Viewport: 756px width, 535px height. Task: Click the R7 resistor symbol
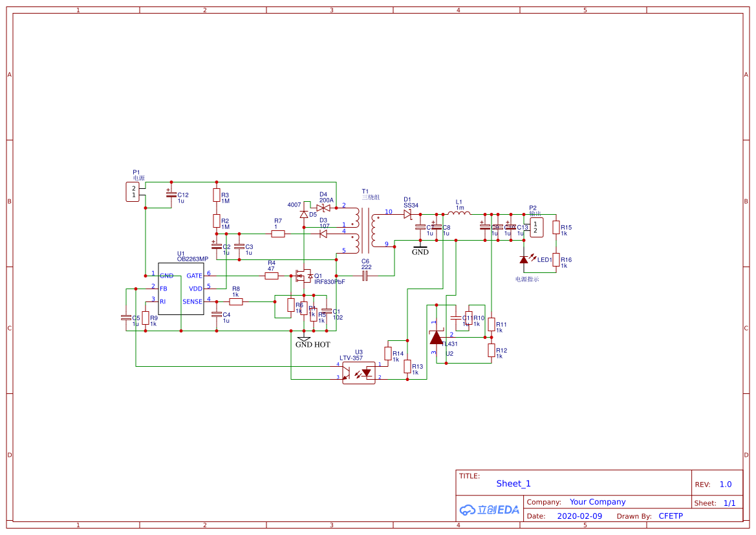[277, 234]
